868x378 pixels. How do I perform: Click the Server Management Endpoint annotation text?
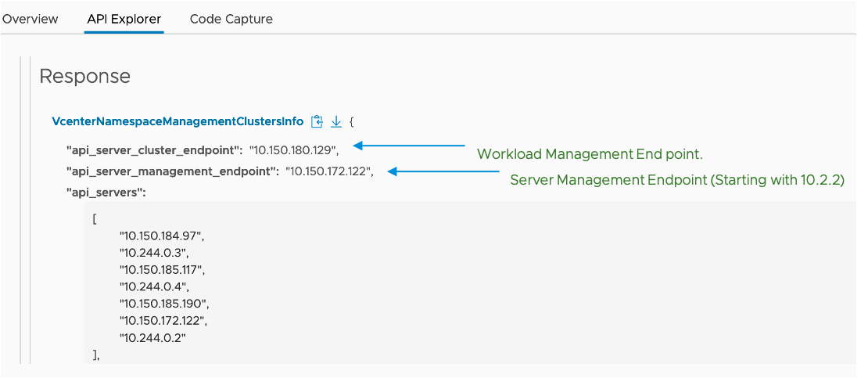[677, 180]
